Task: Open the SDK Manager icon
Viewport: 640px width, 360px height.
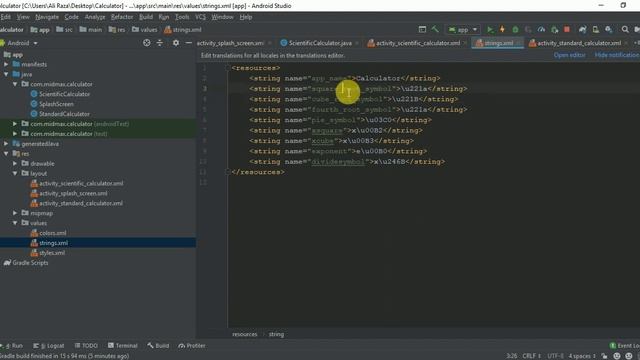Action: pos(609,29)
